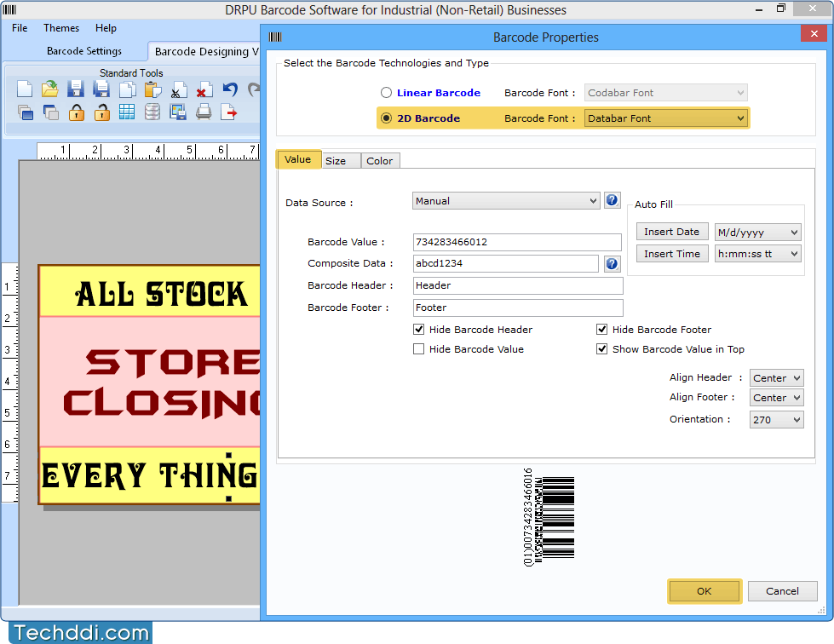834x644 pixels.
Task: Click the Composite Data input field
Action: click(506, 263)
